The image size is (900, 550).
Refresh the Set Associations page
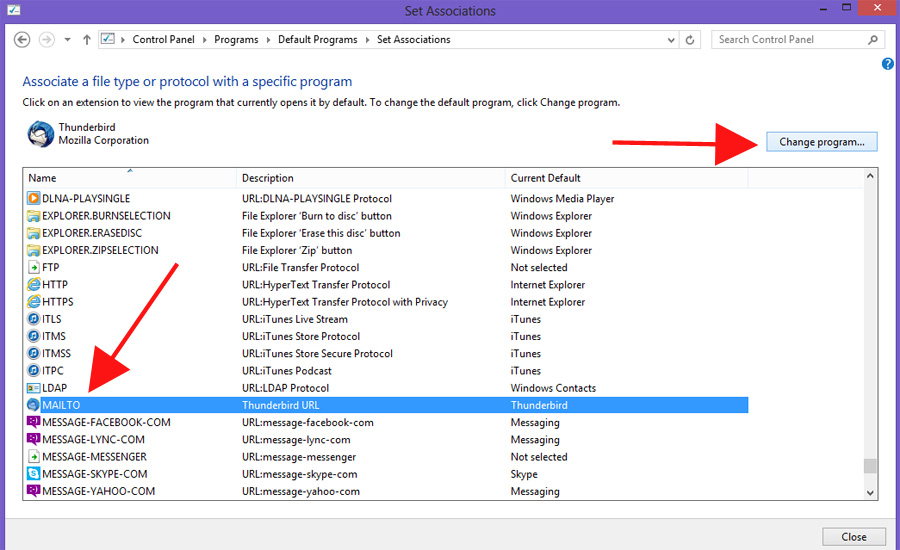tap(690, 40)
